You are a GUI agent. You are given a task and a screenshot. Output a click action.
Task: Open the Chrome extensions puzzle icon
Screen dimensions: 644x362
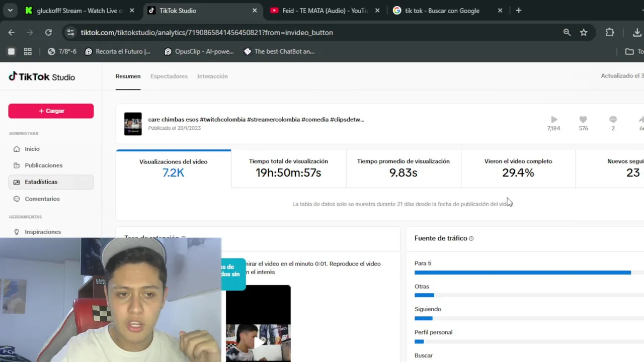click(610, 33)
